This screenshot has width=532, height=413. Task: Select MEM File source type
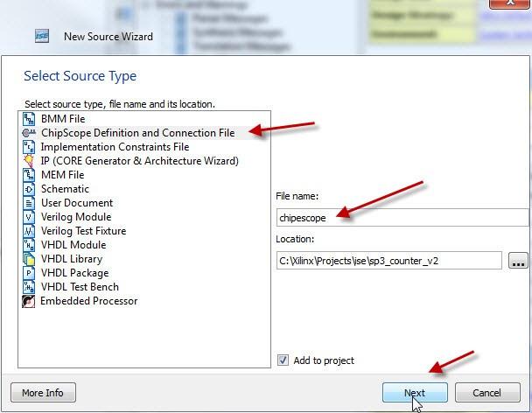(x=63, y=175)
